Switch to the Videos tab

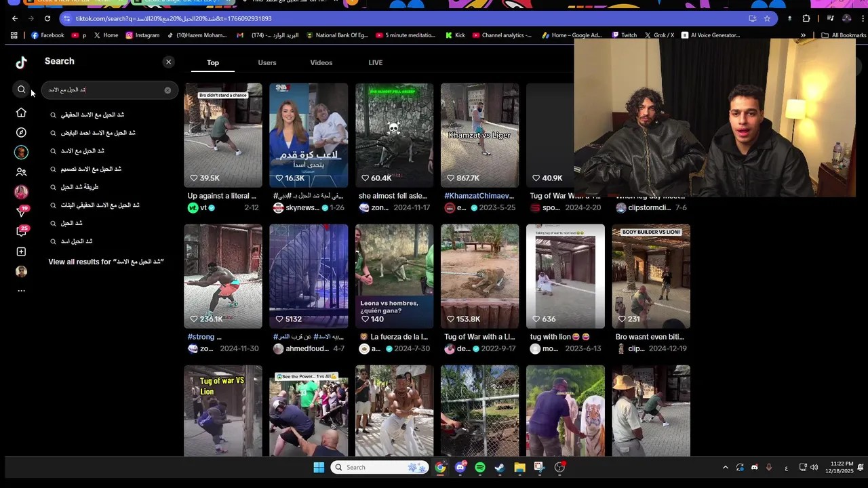321,62
